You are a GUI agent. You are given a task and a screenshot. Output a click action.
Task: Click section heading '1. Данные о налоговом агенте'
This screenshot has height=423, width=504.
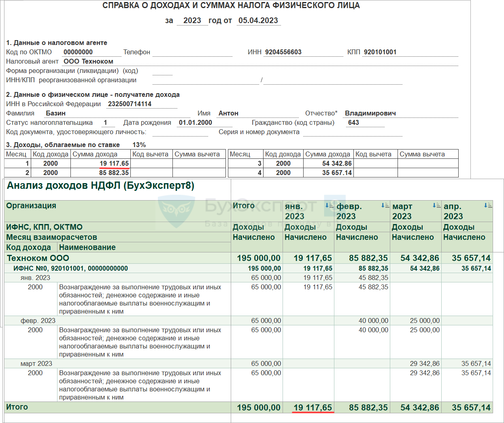[x=57, y=43]
